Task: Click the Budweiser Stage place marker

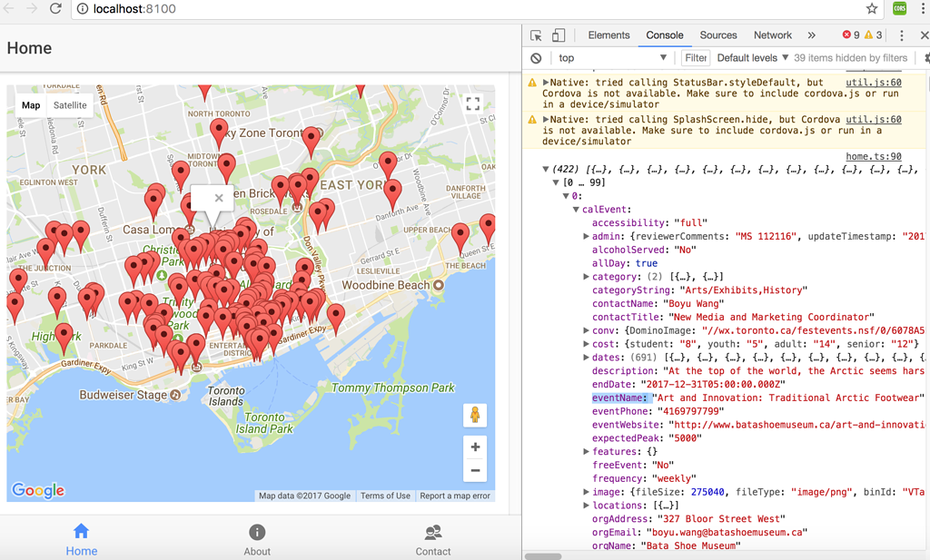Action: pyautogui.click(x=175, y=395)
